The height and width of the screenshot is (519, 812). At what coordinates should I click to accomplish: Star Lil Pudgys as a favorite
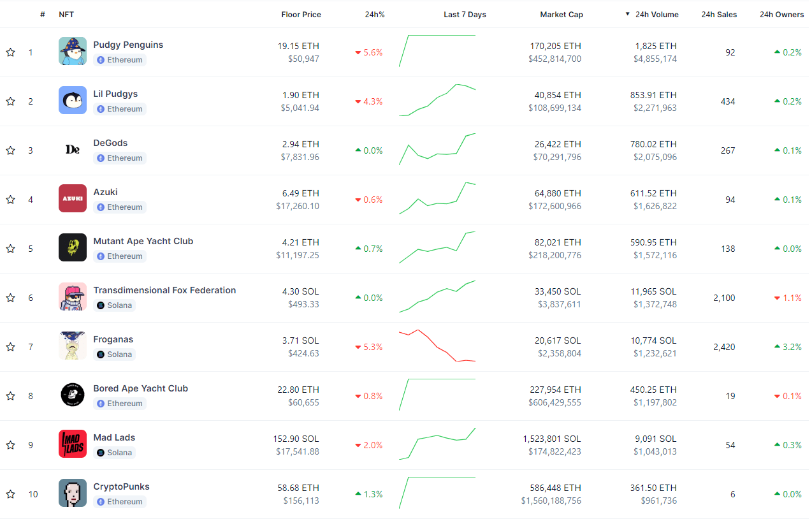pyautogui.click(x=10, y=101)
